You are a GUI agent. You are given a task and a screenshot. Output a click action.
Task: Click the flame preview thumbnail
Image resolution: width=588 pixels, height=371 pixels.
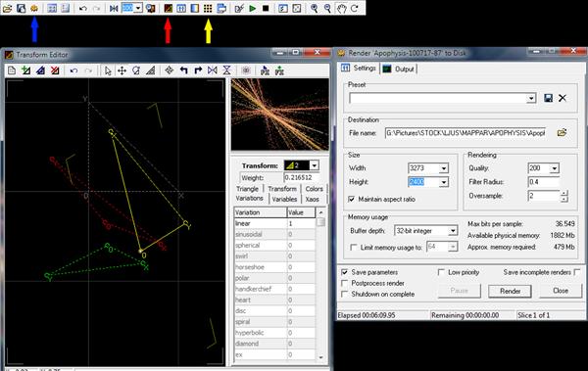[279, 115]
